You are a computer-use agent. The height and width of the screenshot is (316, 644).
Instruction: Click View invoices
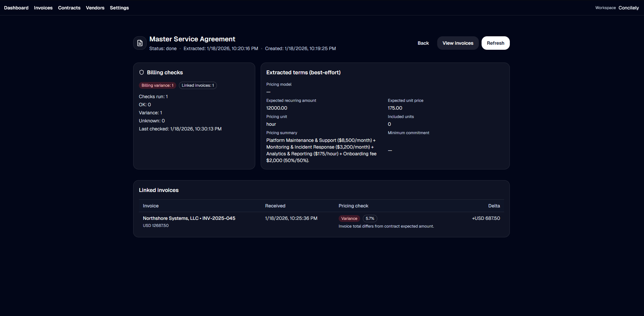point(457,43)
